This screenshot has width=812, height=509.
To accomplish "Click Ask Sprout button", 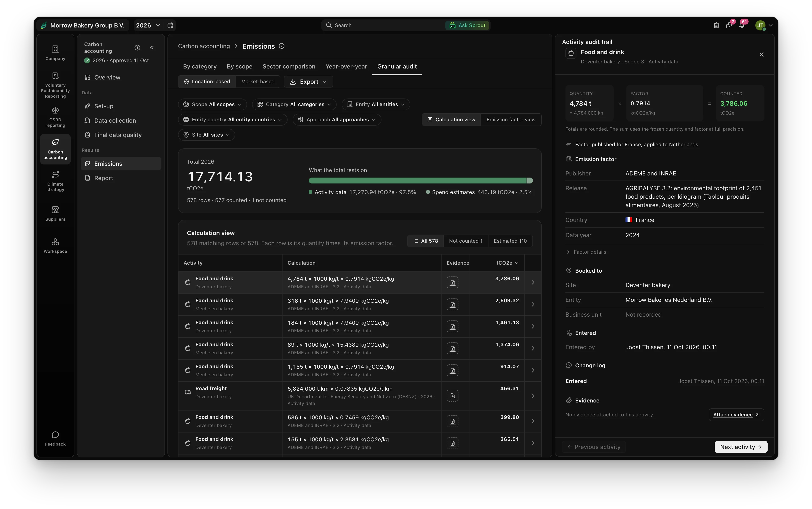I will [468, 25].
